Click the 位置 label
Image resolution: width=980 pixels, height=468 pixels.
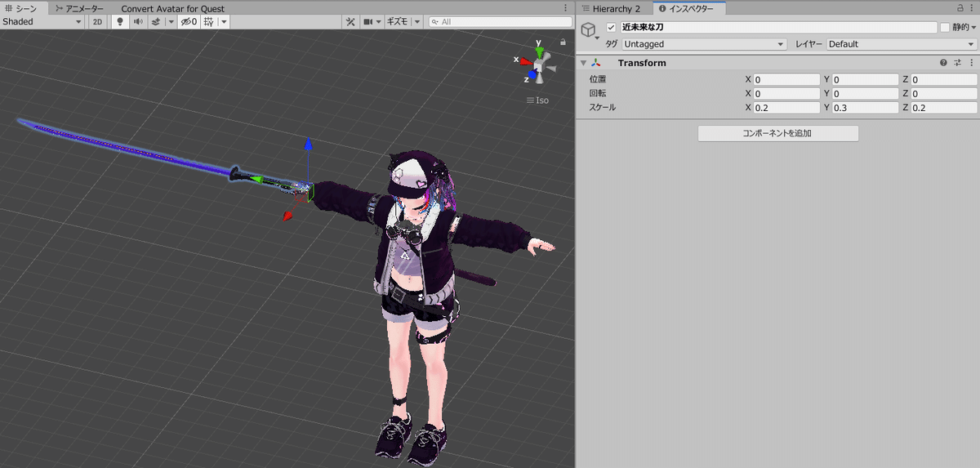click(x=598, y=80)
